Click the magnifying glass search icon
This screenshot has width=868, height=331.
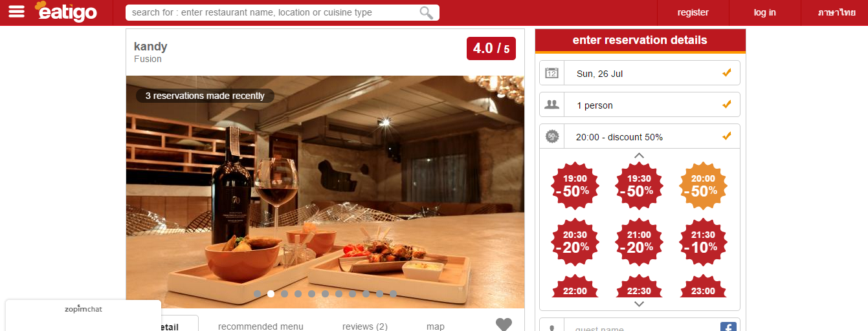(x=427, y=13)
